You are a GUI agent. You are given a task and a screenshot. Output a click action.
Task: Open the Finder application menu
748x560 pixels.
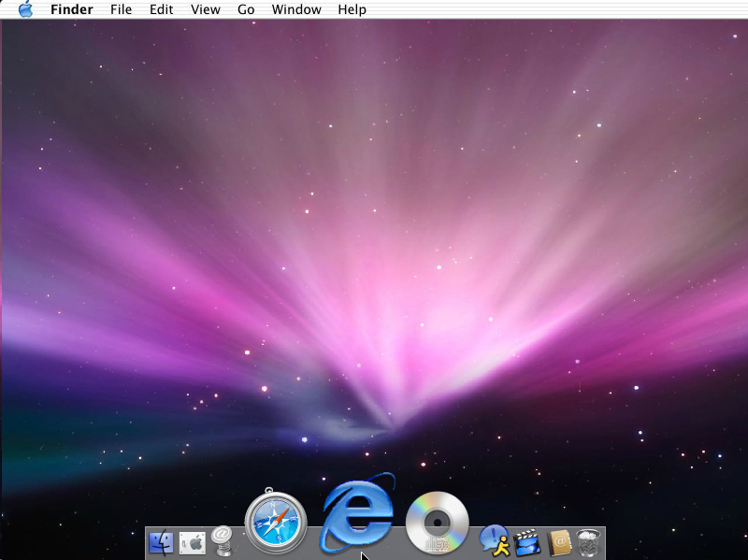(x=72, y=9)
